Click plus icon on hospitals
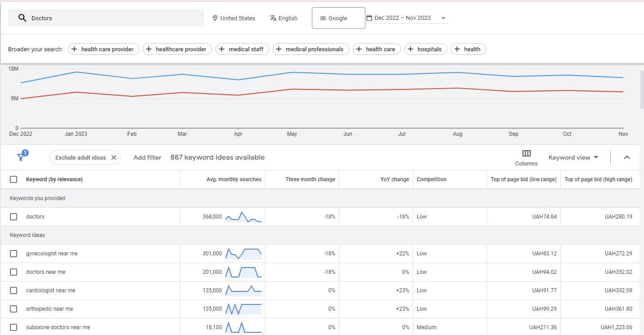 point(410,49)
